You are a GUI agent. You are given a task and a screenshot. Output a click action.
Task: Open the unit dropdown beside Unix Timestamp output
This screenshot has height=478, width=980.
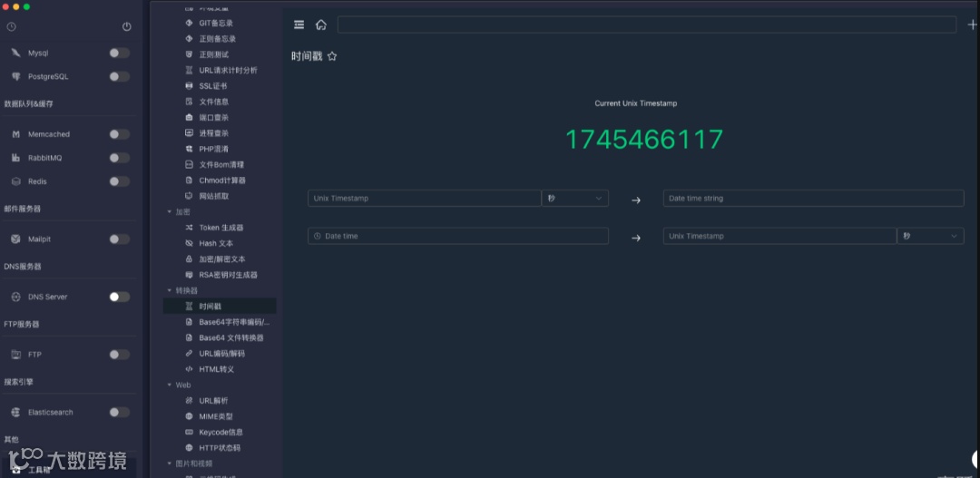(930, 236)
